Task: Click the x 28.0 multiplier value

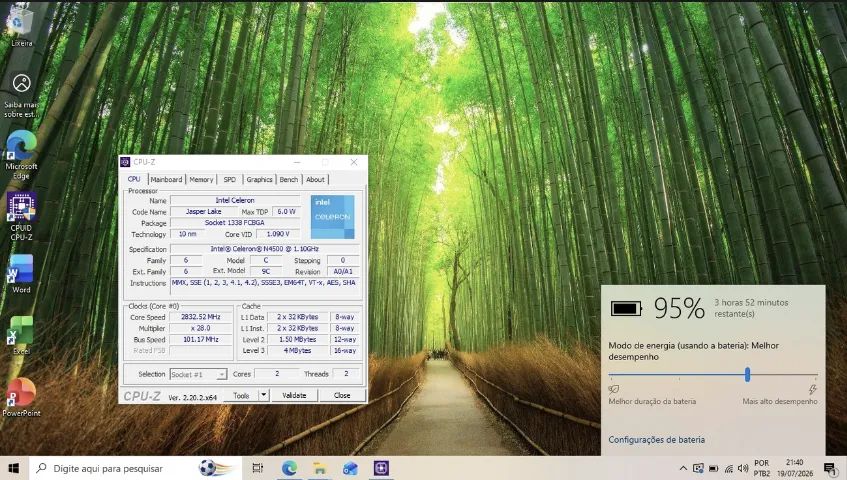Action: coord(200,328)
